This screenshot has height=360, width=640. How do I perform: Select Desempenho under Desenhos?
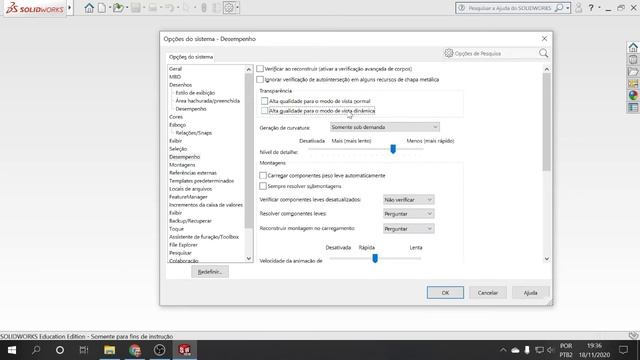pyautogui.click(x=191, y=109)
